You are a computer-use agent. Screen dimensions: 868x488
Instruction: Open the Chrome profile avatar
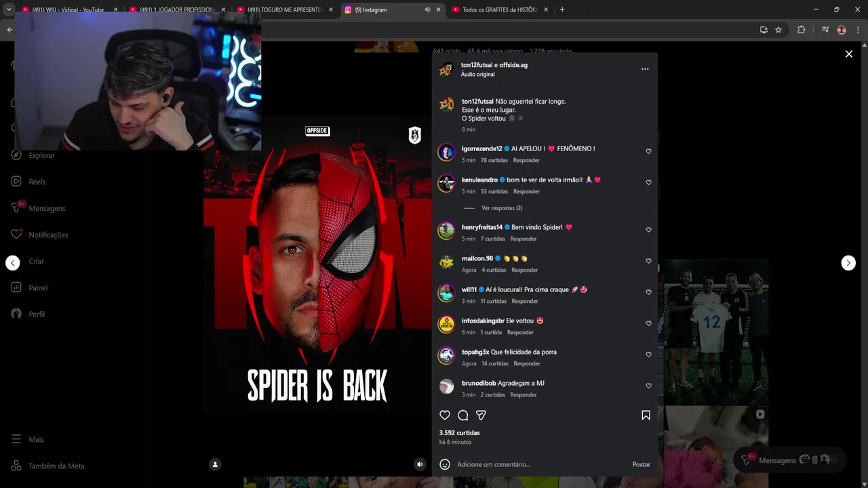click(842, 30)
